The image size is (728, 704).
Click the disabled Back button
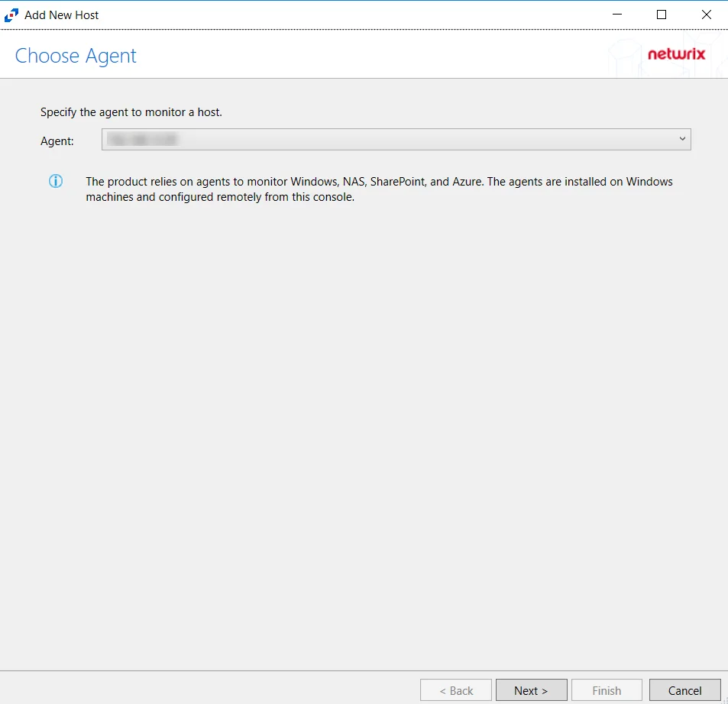pyautogui.click(x=456, y=690)
